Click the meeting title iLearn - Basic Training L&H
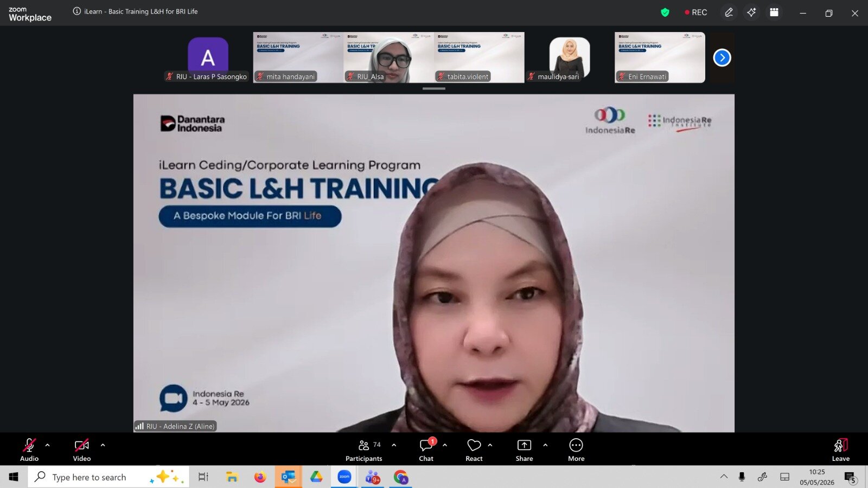868x488 pixels. [x=141, y=11]
